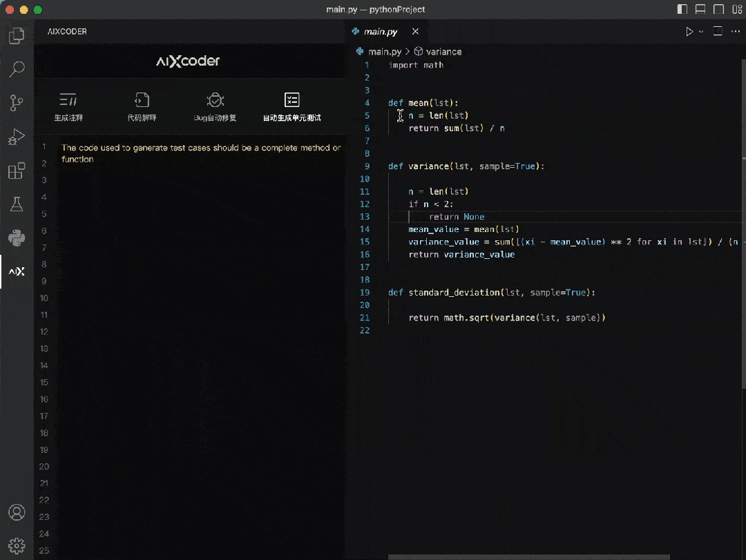Open the Explorer files icon
Image resolution: width=746 pixels, height=560 pixels.
coord(17,36)
